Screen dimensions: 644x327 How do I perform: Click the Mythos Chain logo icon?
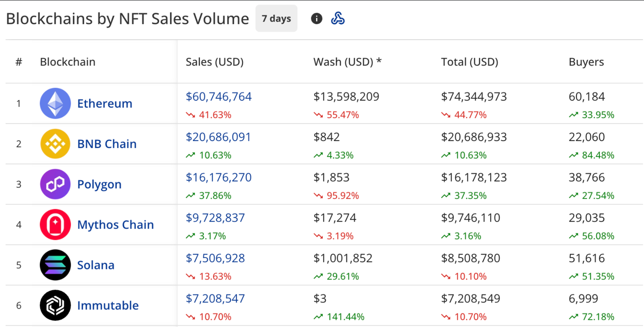(55, 225)
